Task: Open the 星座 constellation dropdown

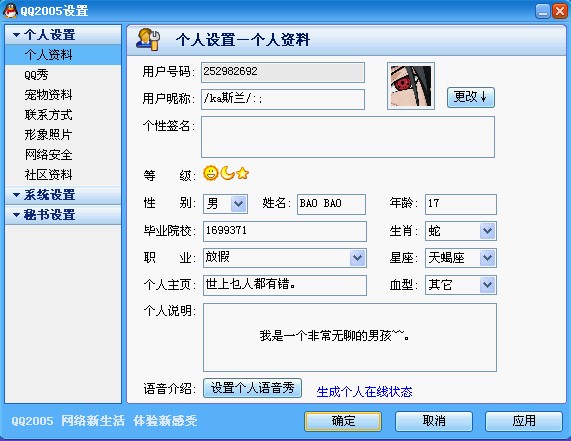Action: tap(487, 258)
